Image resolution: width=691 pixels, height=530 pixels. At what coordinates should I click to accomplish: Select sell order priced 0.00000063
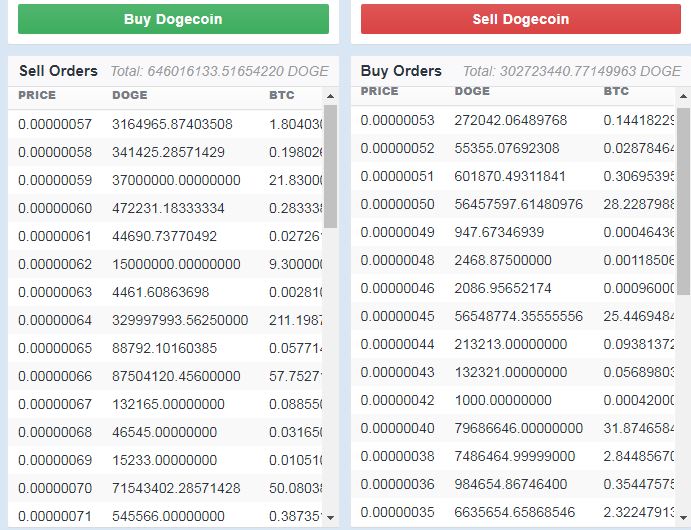[x=165, y=292]
